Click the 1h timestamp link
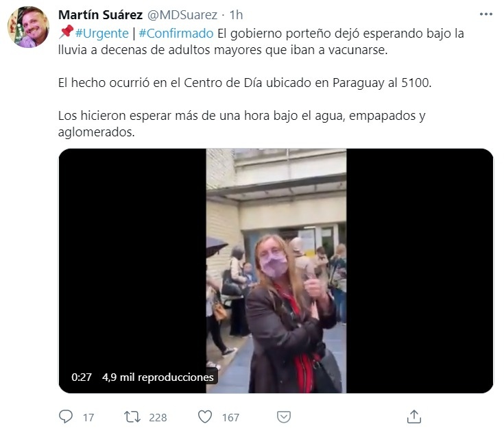 pos(236,15)
